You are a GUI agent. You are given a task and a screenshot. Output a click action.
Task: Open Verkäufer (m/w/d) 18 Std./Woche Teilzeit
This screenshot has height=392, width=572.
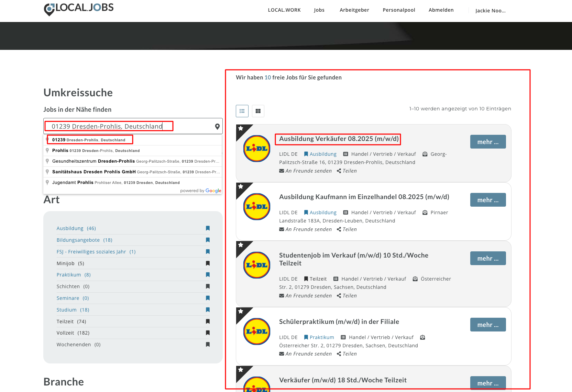[343, 380]
